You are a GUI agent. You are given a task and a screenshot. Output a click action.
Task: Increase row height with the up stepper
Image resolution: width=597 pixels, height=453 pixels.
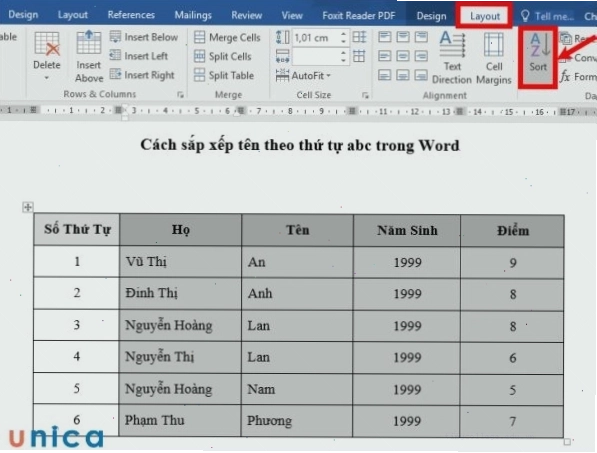point(343,34)
